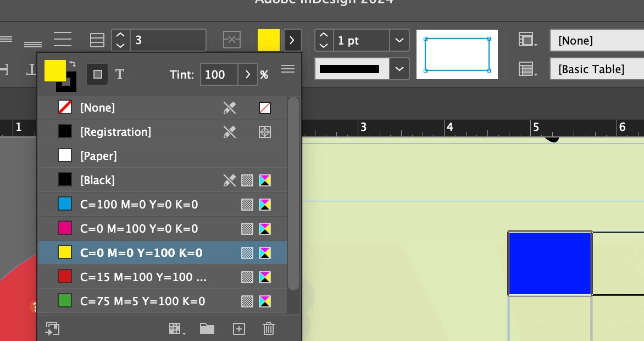Select the [None] swatch
Viewport: 644px width, 341px height.
tap(162, 108)
